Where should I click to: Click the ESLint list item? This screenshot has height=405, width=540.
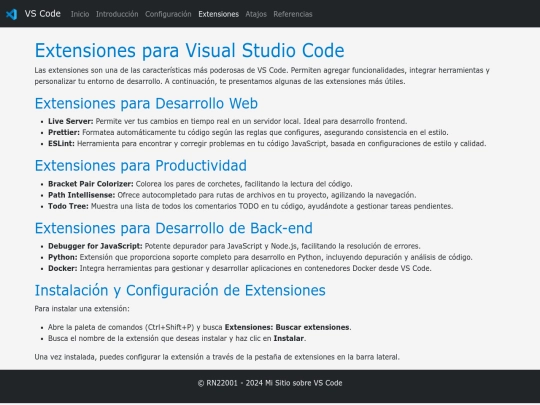[267, 144]
